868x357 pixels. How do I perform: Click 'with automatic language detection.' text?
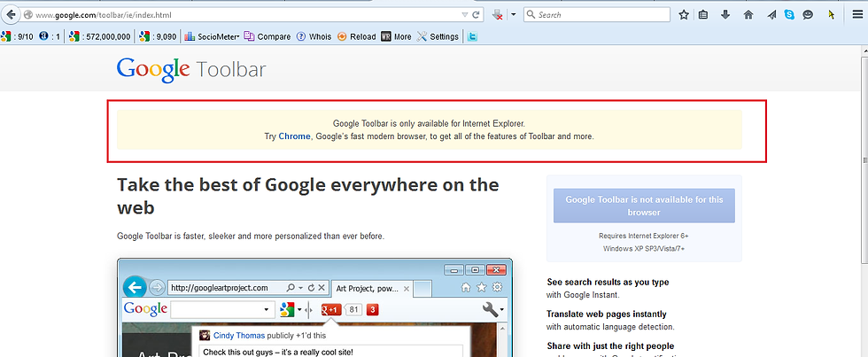pos(610,327)
